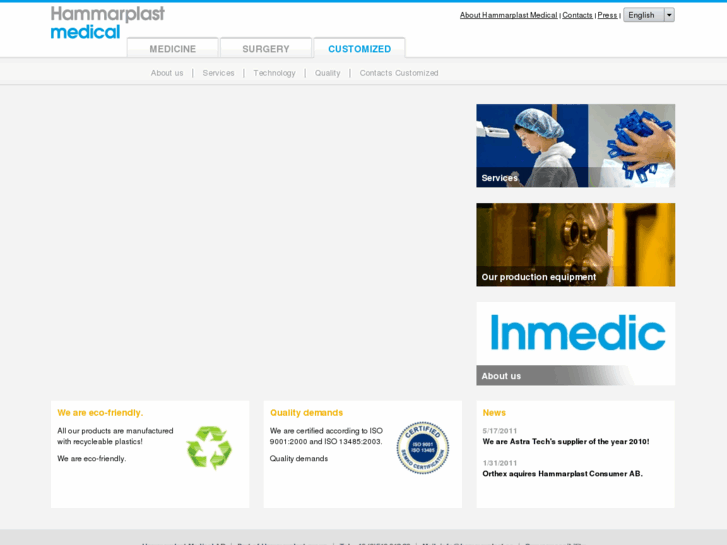Click the date 1/31/2011
The image size is (727, 545).
point(499,463)
